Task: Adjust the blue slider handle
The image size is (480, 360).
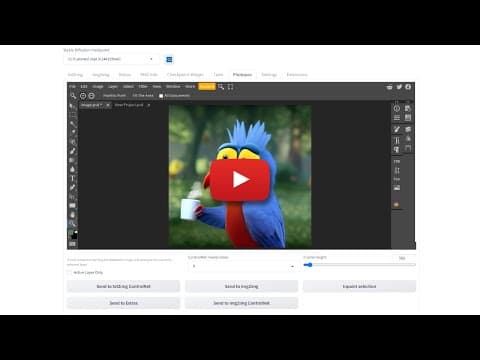Action: click(x=310, y=265)
